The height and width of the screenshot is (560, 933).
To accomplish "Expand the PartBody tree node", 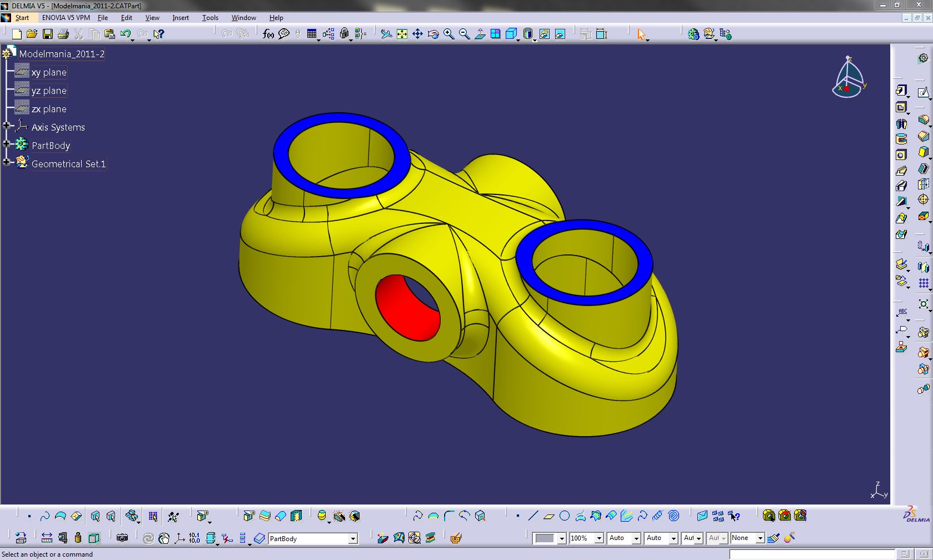I will click(7, 144).
